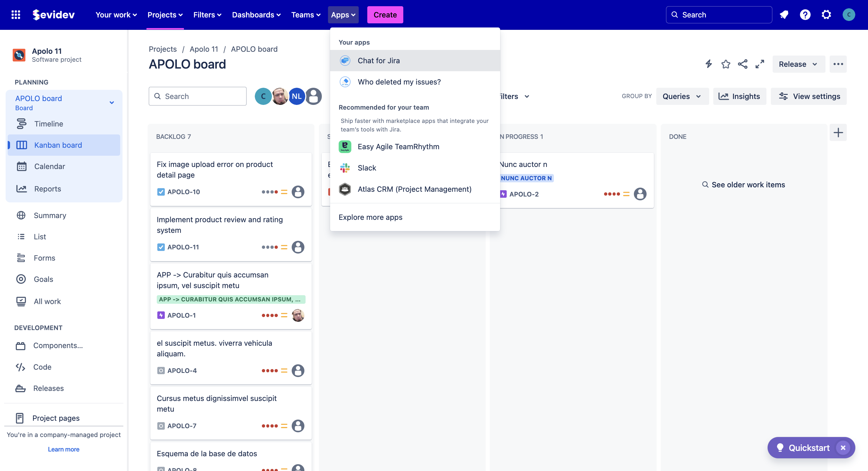Open Calendar in sidebar
The width and height of the screenshot is (868, 471).
(64, 166)
